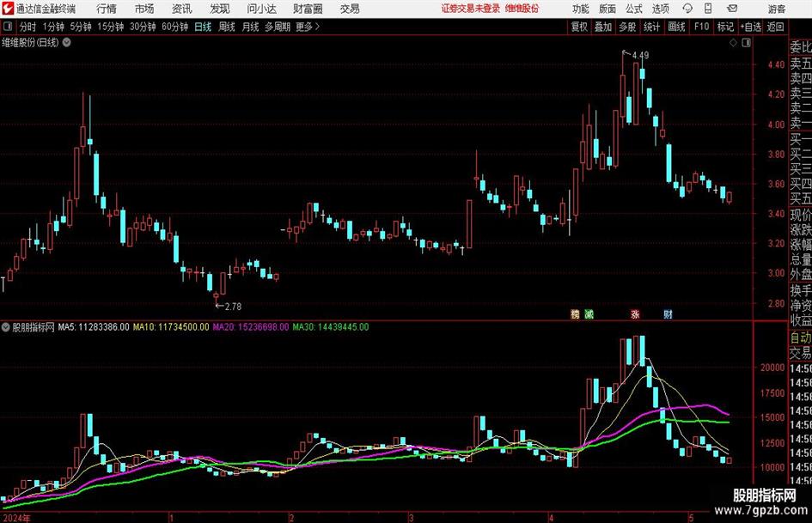Click the 减 marker icon on chart
Screen dimensions: 812x523
[x=589, y=314]
